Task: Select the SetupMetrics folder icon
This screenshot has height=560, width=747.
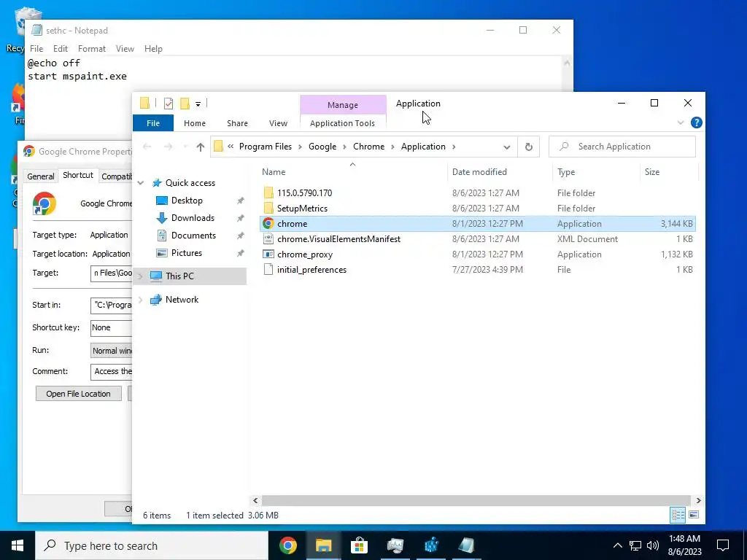Action: [x=268, y=208]
